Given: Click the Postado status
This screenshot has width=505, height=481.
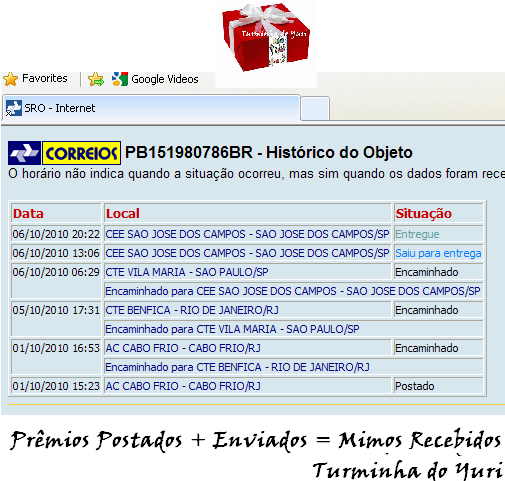Looking at the screenshot, I should tap(414, 386).
